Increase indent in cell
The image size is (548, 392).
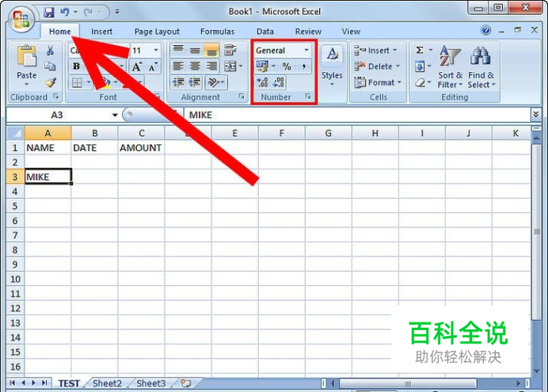point(195,82)
